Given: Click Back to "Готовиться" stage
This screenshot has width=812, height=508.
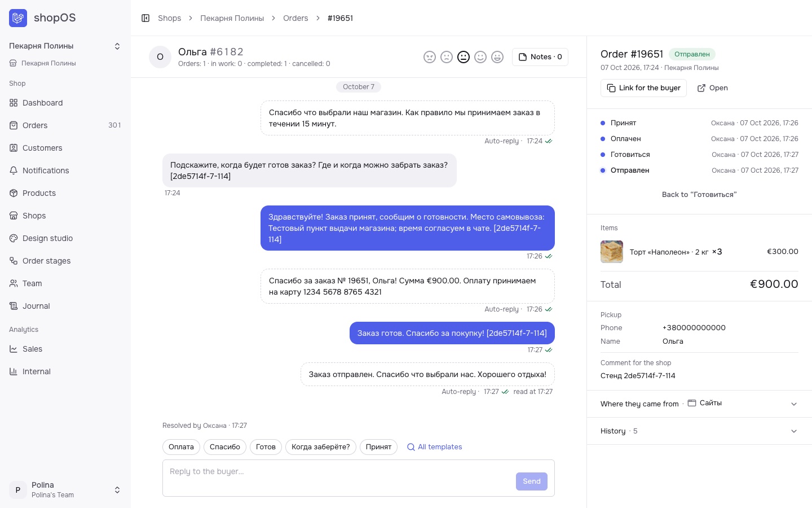Looking at the screenshot, I should pyautogui.click(x=699, y=195).
